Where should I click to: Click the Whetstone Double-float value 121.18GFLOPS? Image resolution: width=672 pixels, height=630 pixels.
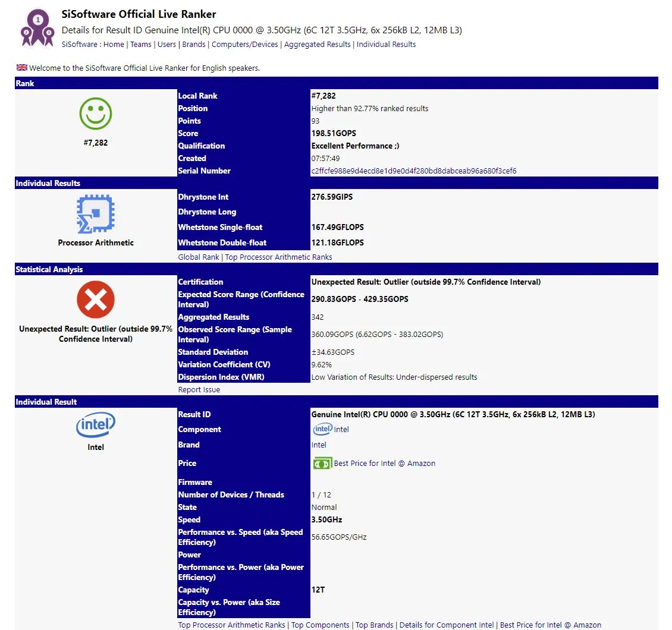(337, 242)
